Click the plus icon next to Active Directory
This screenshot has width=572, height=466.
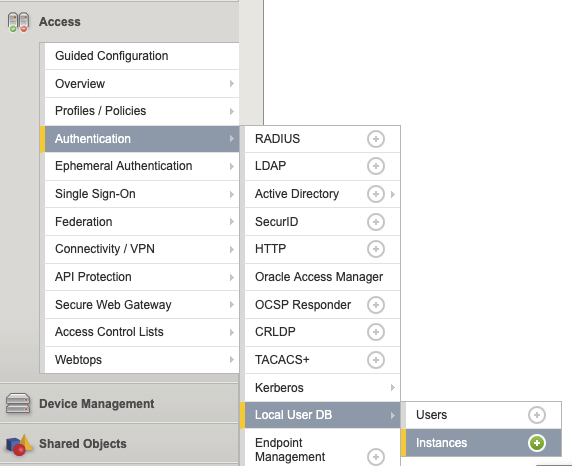376,194
